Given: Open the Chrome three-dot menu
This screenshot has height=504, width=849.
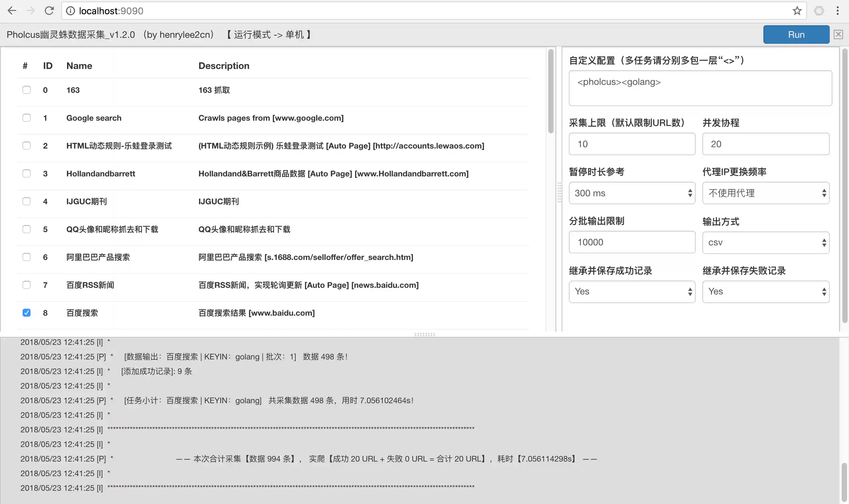Looking at the screenshot, I should [x=837, y=11].
